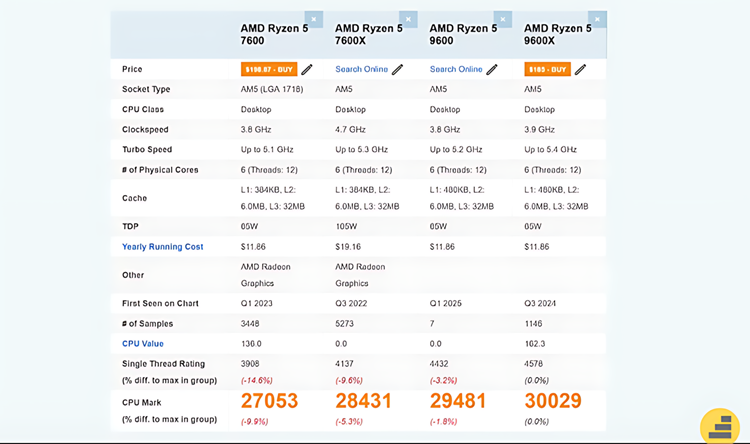The height and width of the screenshot is (444, 750).
Task: Click the orange BUY button for Ryzen 5 7600
Action: pos(269,69)
